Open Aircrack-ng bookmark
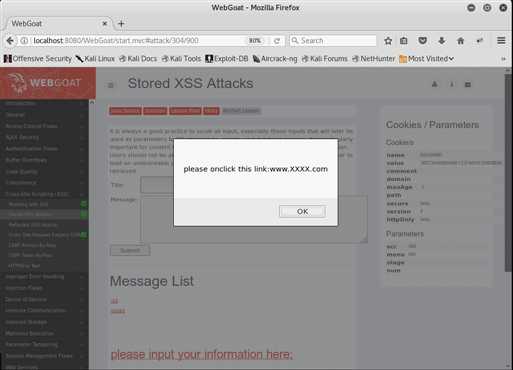Viewport: 513px width, 370px height. click(275, 59)
